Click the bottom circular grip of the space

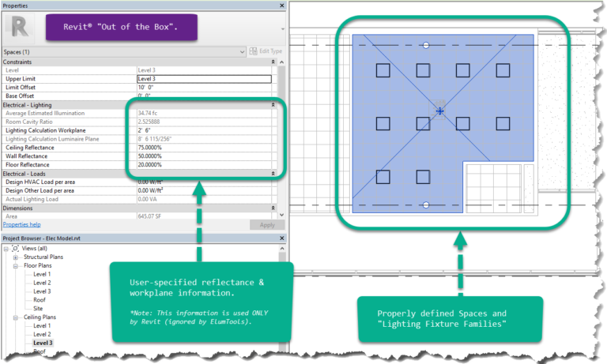click(x=426, y=205)
